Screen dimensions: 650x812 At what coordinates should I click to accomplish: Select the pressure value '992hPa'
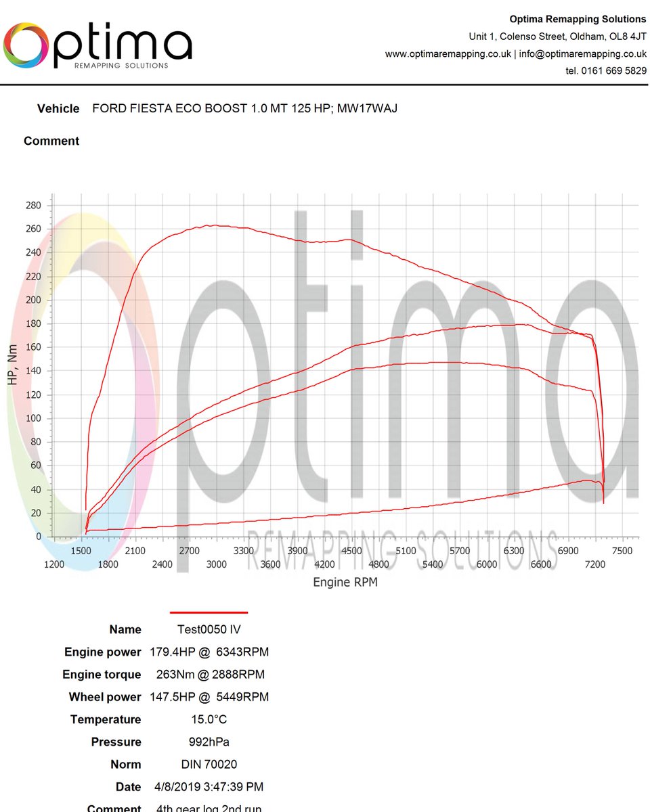pyautogui.click(x=209, y=742)
